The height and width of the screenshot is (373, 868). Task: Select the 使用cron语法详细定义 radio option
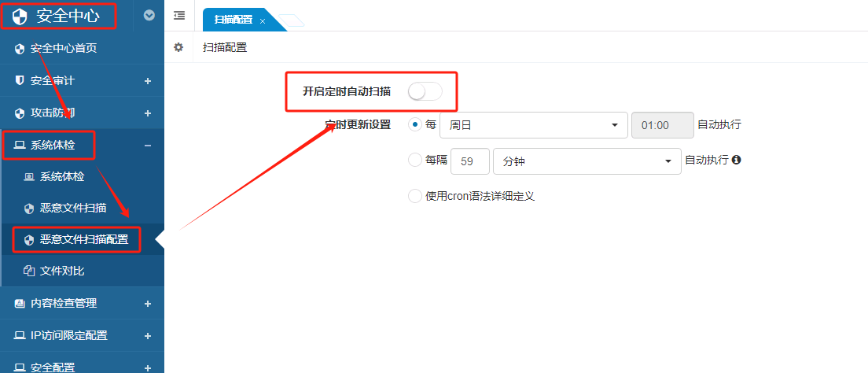pos(414,196)
